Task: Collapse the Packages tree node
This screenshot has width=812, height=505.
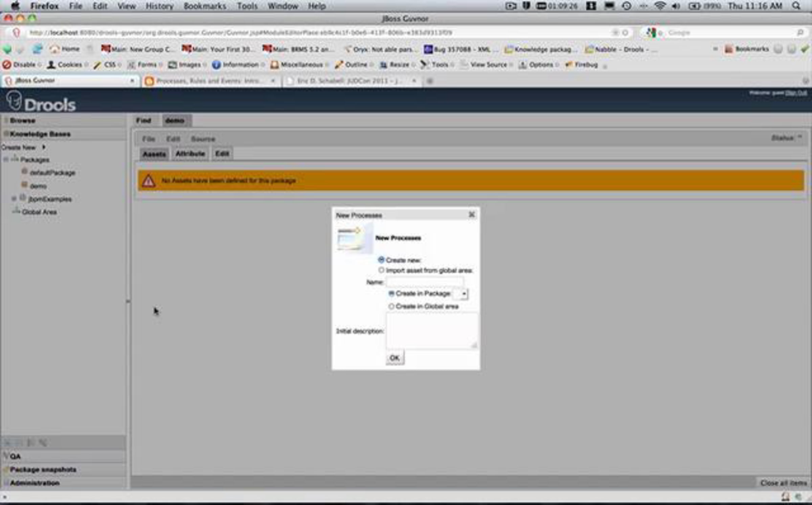Action: pos(6,159)
